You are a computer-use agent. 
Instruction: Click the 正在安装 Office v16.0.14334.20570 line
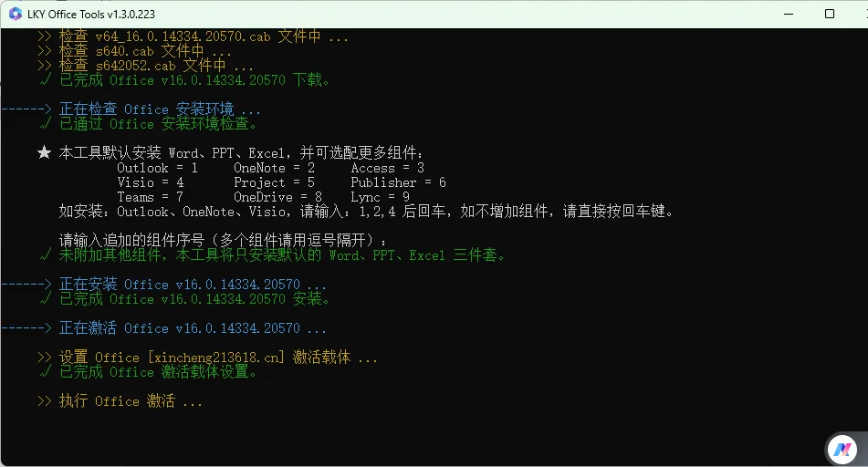[193, 285]
